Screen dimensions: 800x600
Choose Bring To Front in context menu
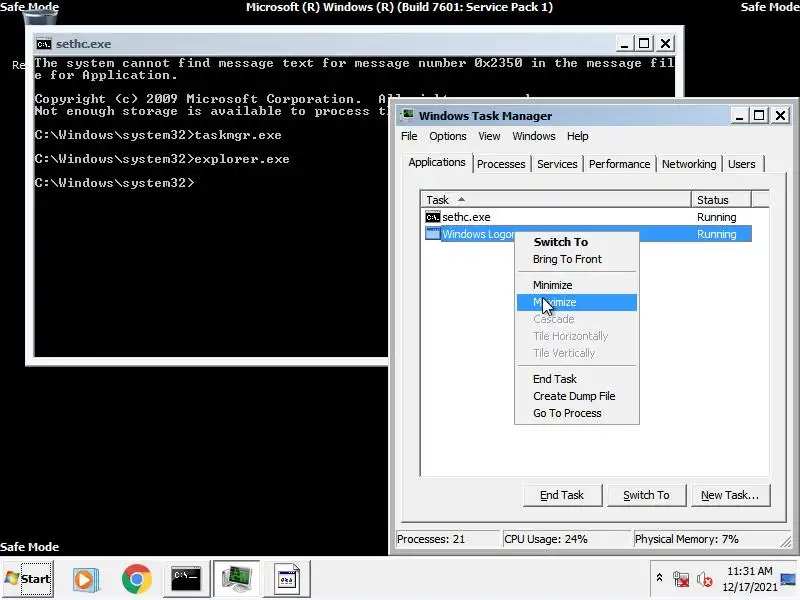[x=577, y=259]
